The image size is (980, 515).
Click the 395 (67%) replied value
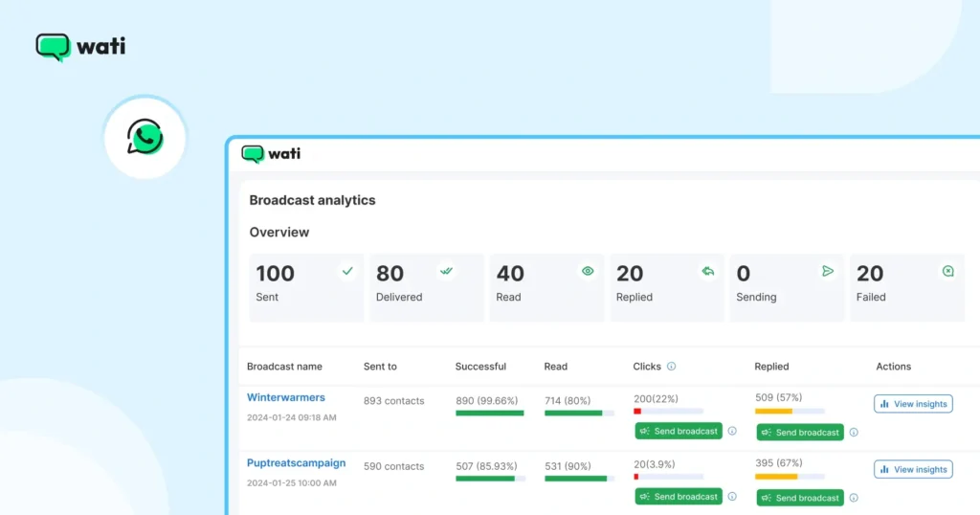(778, 463)
